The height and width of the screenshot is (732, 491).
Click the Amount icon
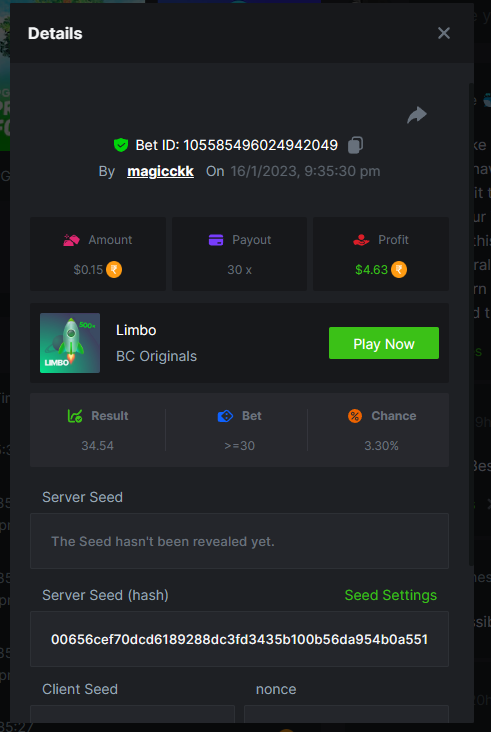(x=72, y=240)
